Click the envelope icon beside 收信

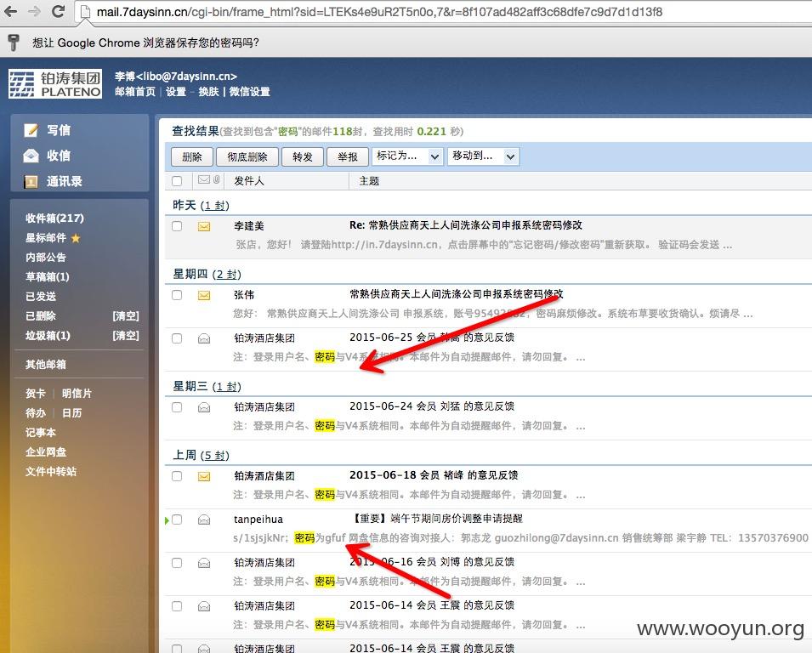(x=31, y=156)
